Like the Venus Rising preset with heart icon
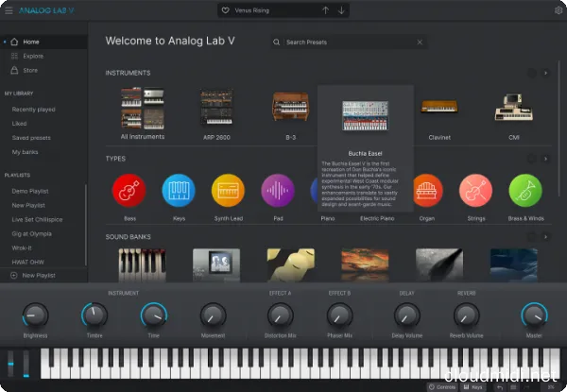Viewport: 567px width, 392px height. tap(225, 10)
